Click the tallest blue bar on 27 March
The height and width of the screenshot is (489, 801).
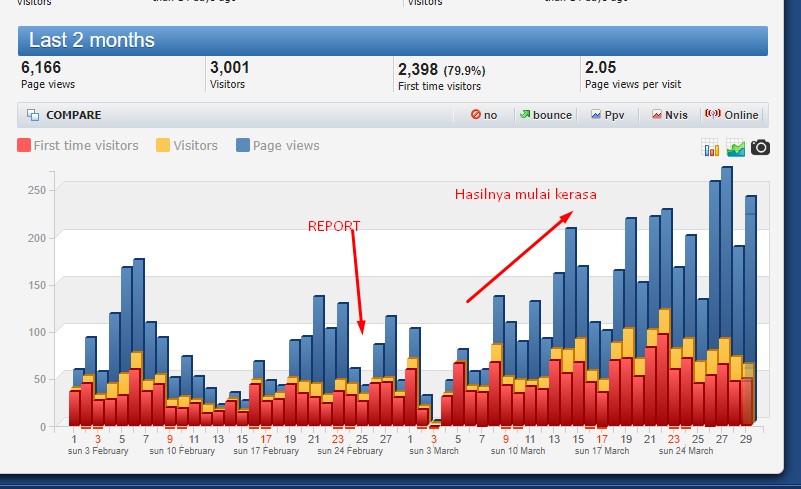(x=726, y=250)
